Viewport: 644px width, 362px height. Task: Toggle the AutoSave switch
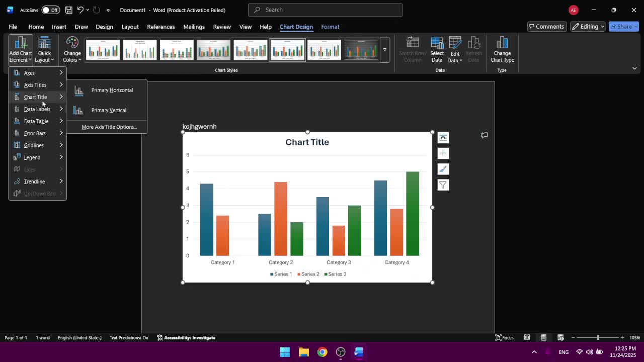click(50, 10)
